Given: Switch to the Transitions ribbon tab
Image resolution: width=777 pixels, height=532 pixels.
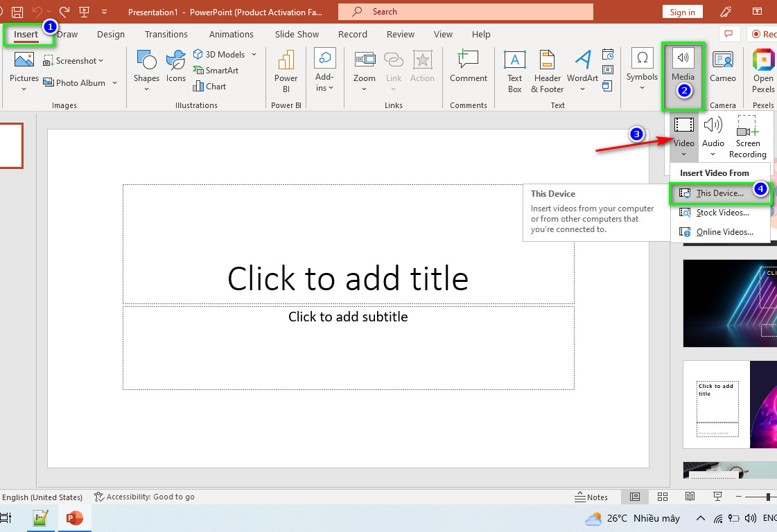Looking at the screenshot, I should (166, 34).
